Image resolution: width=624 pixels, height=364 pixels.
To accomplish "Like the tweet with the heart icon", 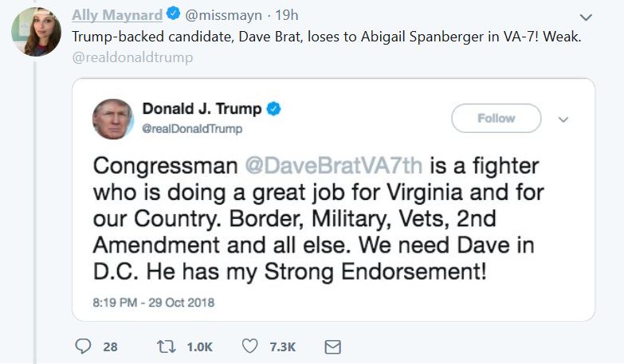I will (x=249, y=346).
